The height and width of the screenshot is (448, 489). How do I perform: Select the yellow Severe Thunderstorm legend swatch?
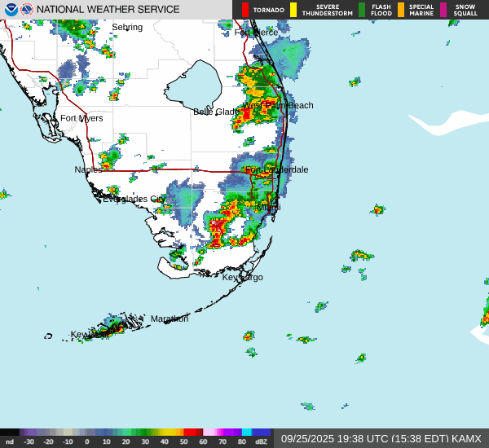pos(293,10)
